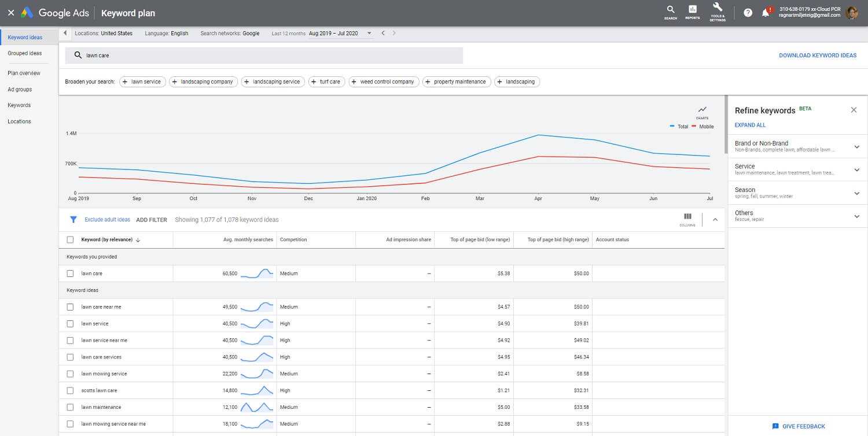Collapse the chart with the up chevron
The width and height of the screenshot is (868, 436).
pos(715,220)
